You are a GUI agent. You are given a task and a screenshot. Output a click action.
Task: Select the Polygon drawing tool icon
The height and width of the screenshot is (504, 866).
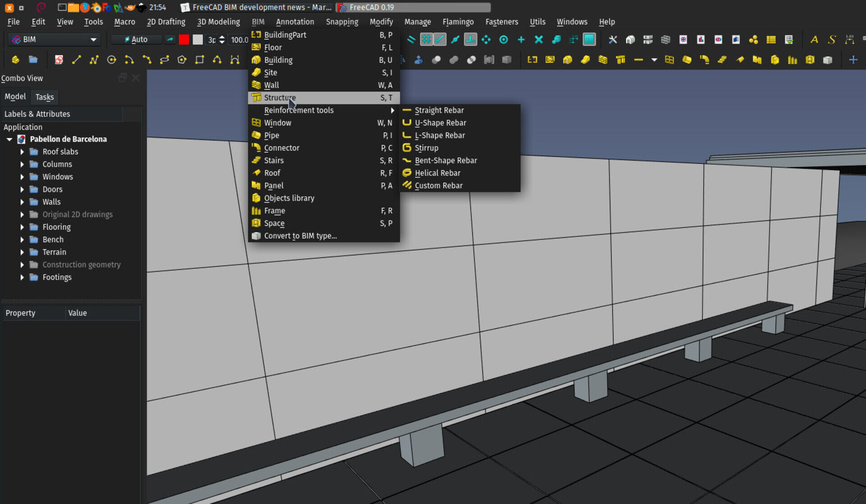[x=182, y=60]
